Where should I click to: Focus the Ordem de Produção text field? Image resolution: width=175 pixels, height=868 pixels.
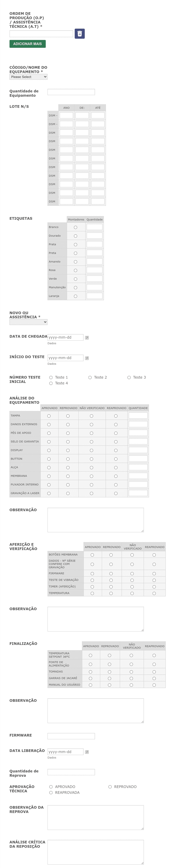pos(41,34)
